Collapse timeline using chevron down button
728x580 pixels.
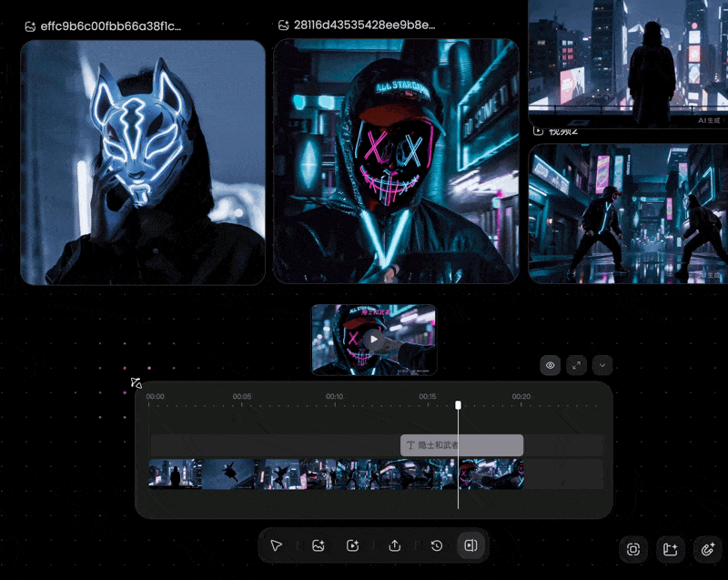coord(602,365)
